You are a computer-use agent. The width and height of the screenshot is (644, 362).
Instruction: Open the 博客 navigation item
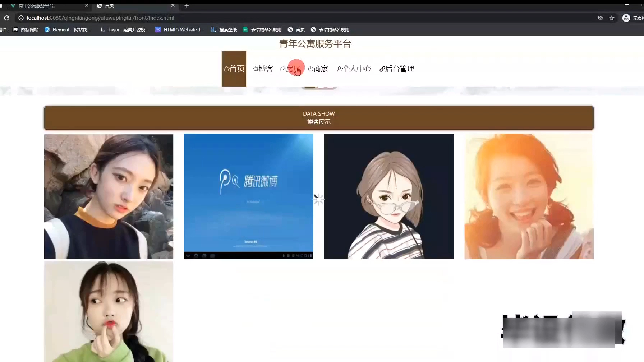point(263,69)
